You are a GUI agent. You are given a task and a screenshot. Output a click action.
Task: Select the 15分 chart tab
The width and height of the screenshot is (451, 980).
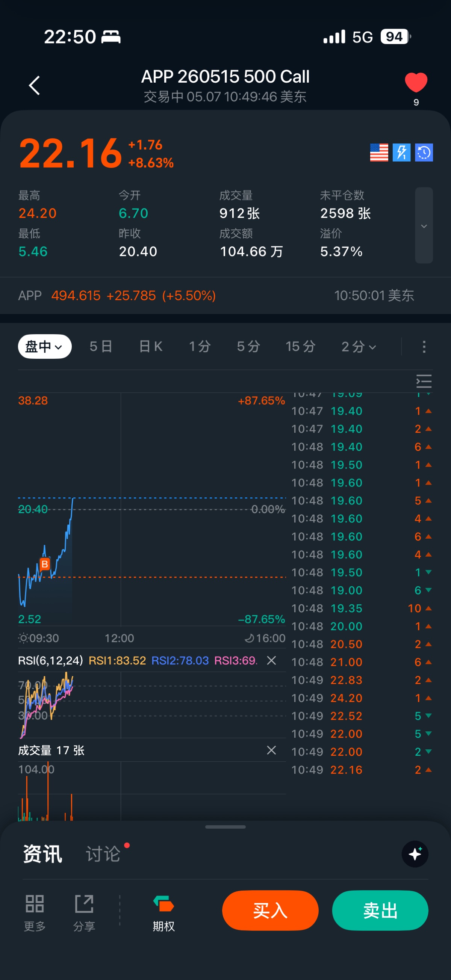tap(301, 347)
